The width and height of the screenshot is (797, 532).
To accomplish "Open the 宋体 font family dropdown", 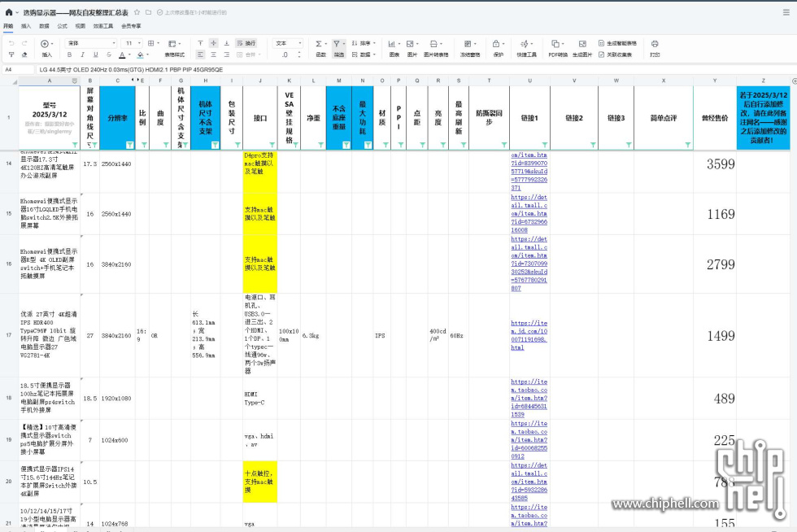I will pyautogui.click(x=91, y=44).
